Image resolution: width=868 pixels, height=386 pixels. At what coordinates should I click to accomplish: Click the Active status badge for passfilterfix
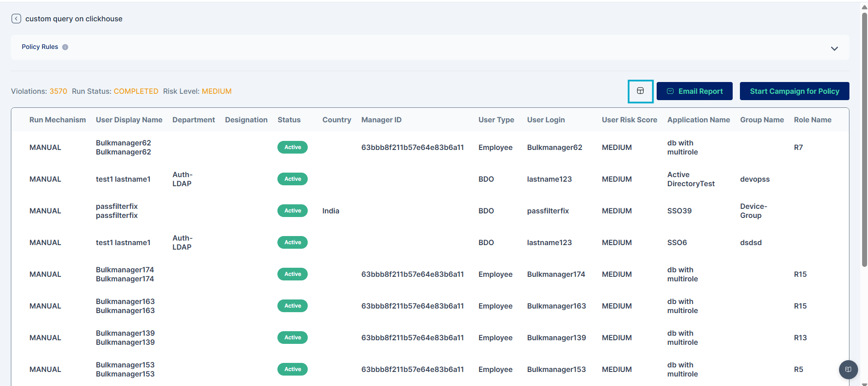292,211
